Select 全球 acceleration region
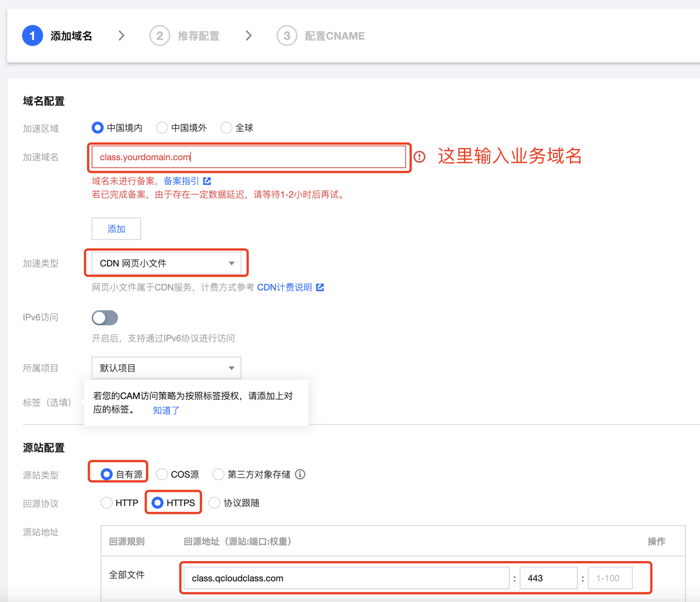Screen dimensions: 700x602 pyautogui.click(x=226, y=128)
